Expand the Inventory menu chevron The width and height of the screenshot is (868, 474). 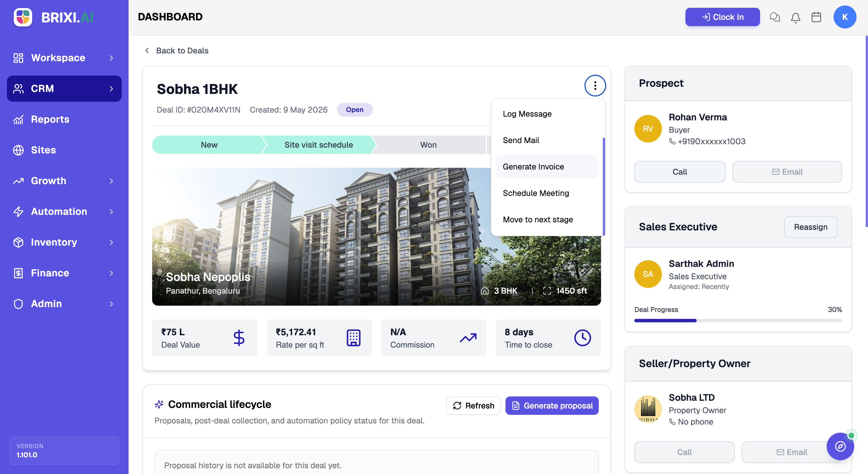[111, 242]
